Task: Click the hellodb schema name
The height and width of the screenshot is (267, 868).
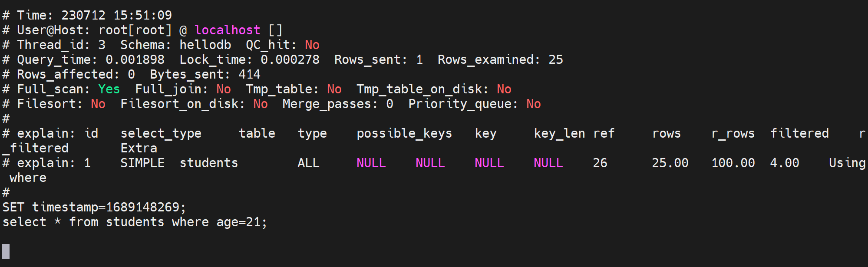Action: pyautogui.click(x=205, y=45)
